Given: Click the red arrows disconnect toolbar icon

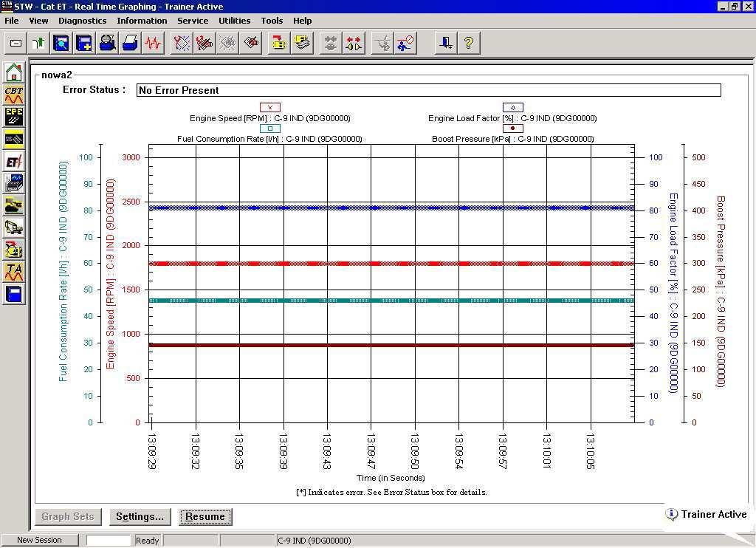Looking at the screenshot, I should 354,44.
